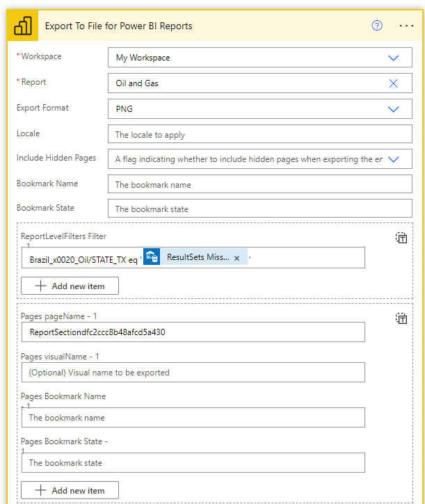Click the Power BI connector icon
Image resolution: width=425 pixels, height=504 pixels.
(x=22, y=26)
